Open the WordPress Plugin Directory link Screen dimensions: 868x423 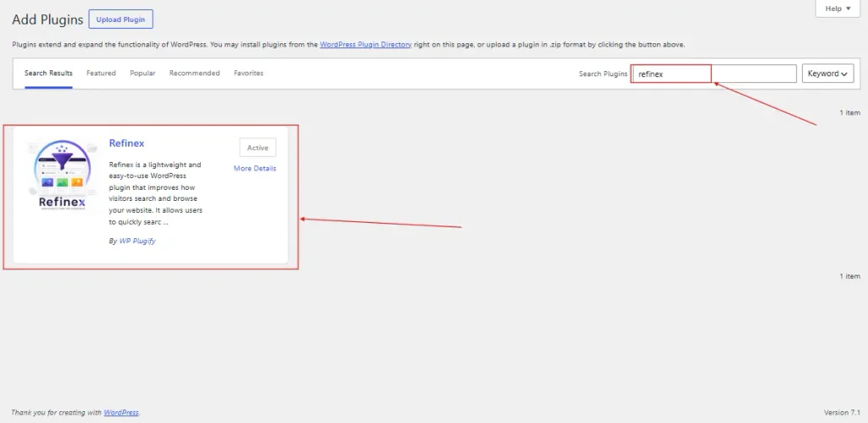pos(365,44)
